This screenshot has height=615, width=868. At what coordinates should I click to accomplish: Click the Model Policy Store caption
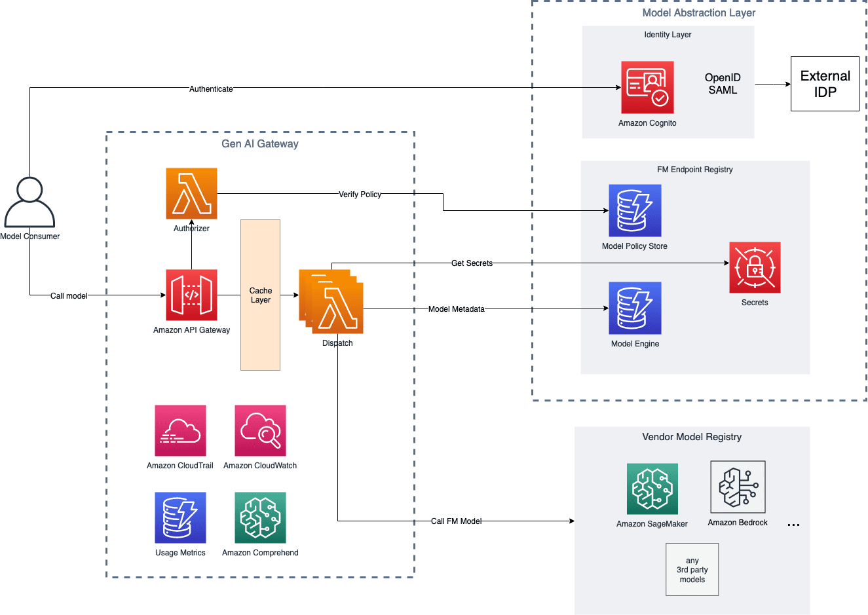635,246
